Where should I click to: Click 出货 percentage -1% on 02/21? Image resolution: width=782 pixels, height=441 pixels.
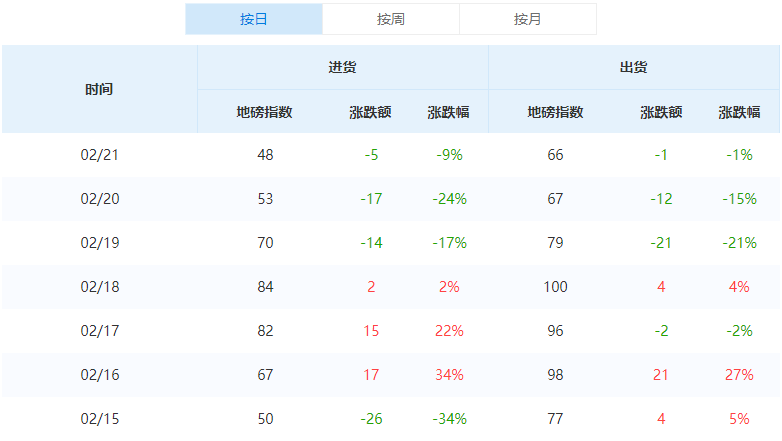click(x=739, y=155)
